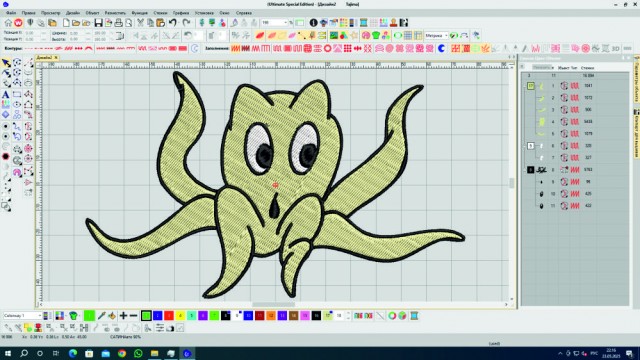Toggle the grid display icon
This screenshot has height=360, width=640.
pyautogui.click(x=408, y=36)
